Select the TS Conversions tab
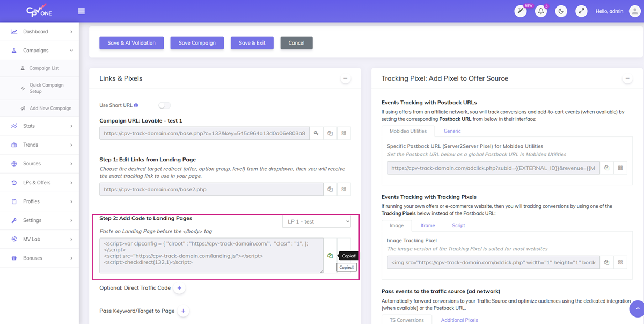 coord(407,320)
